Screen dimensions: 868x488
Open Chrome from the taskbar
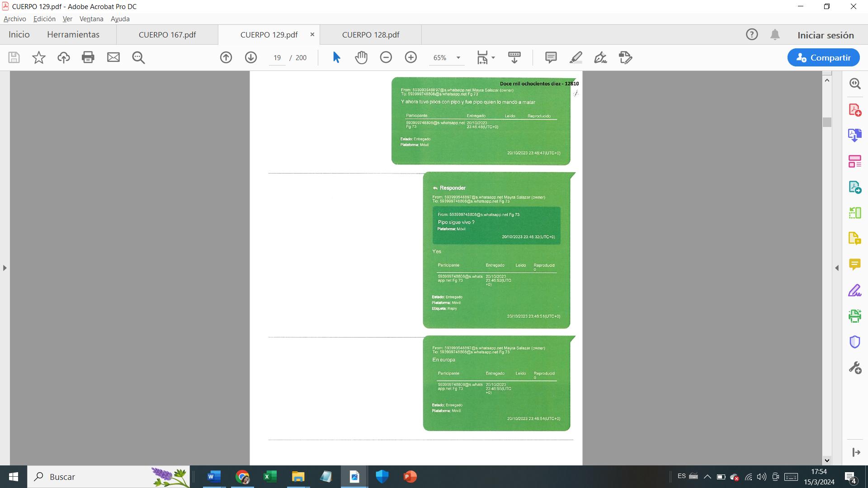[x=242, y=477]
